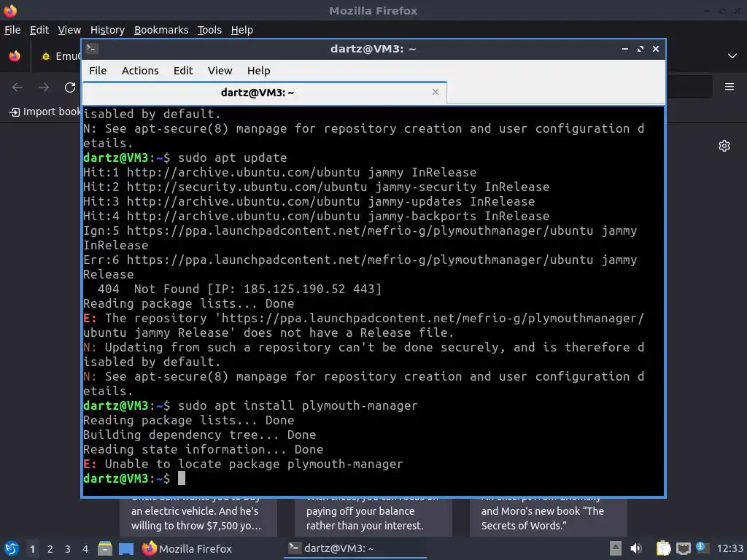Open Firefox hamburger application menu

[x=729, y=87]
